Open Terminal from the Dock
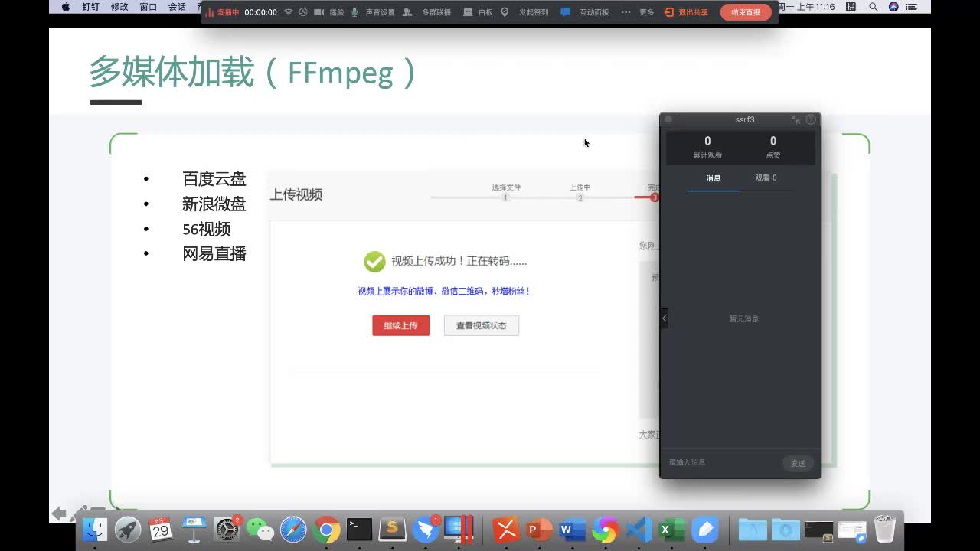Image resolution: width=980 pixels, height=551 pixels. (x=359, y=530)
